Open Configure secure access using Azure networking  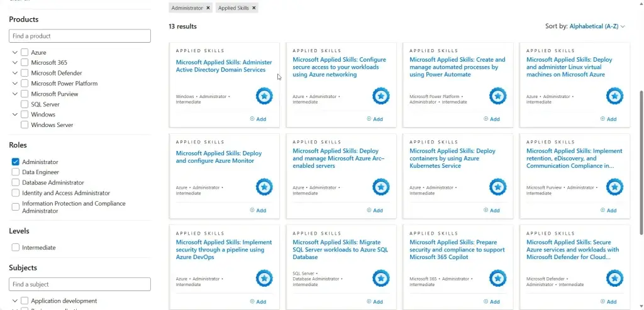[339, 67]
